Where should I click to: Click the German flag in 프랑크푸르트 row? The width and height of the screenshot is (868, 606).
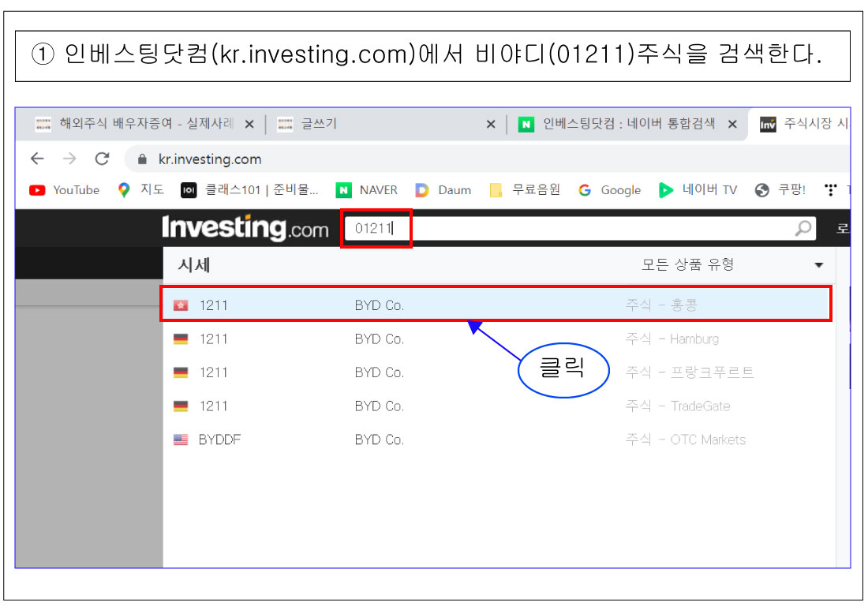point(181,372)
